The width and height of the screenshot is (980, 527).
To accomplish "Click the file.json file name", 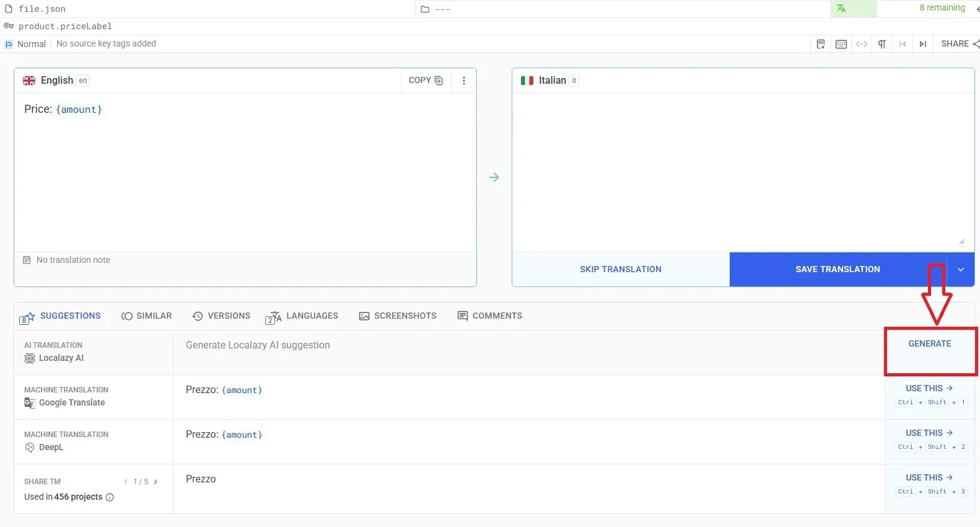I will (x=42, y=9).
